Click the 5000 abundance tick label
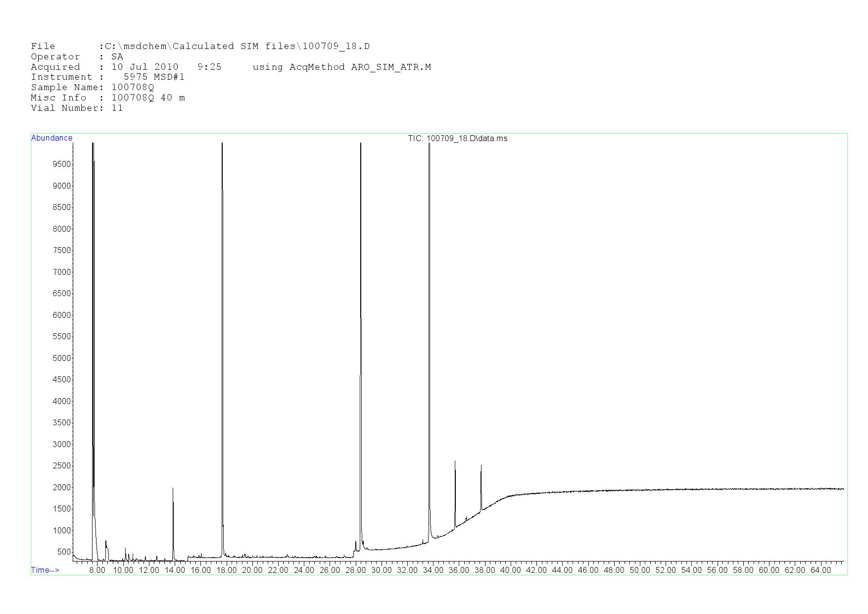Viewport: 868px width, 614px height. click(x=62, y=358)
